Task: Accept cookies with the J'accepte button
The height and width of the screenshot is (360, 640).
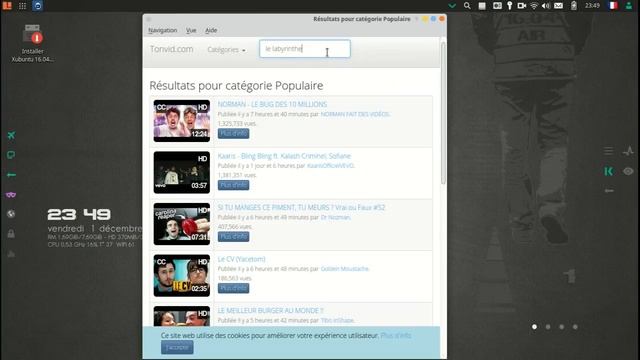Action: pyautogui.click(x=177, y=347)
